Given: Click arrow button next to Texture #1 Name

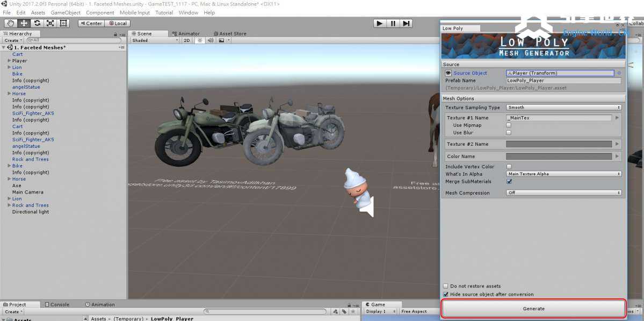Looking at the screenshot, I should [617, 118].
